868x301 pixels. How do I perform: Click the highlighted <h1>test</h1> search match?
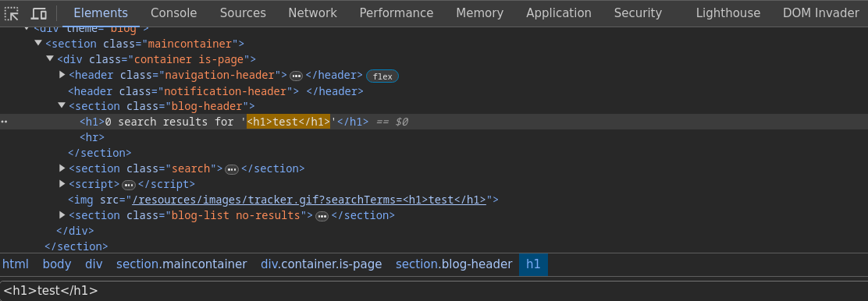click(288, 122)
